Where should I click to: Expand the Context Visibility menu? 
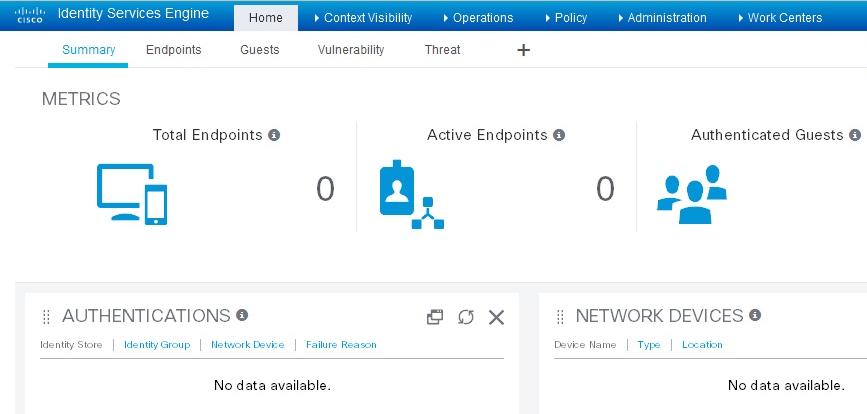(x=363, y=18)
